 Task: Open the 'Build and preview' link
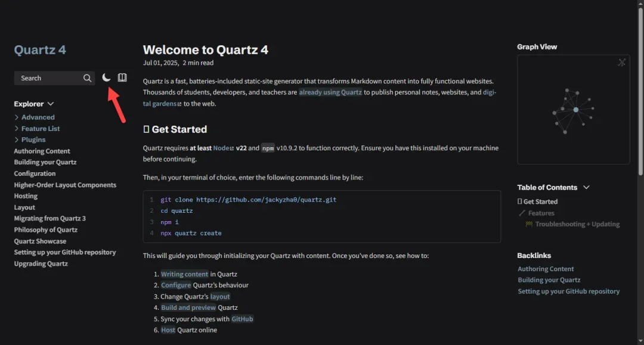[x=188, y=307]
